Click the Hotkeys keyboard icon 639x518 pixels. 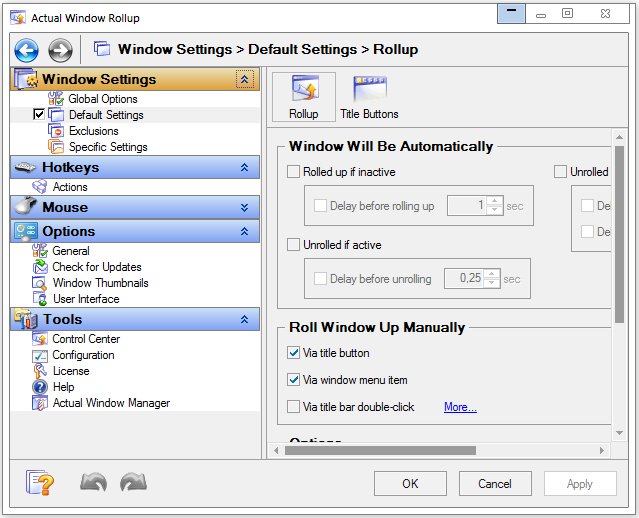point(25,167)
